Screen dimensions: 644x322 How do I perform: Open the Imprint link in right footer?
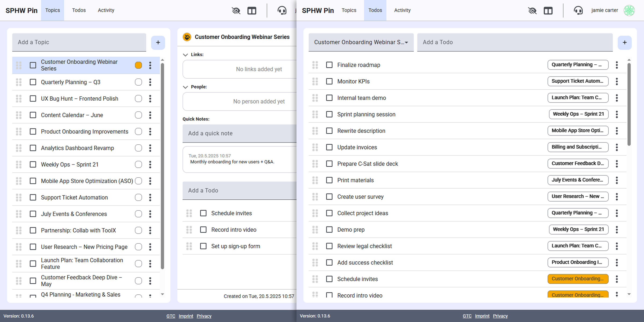pos(482,316)
